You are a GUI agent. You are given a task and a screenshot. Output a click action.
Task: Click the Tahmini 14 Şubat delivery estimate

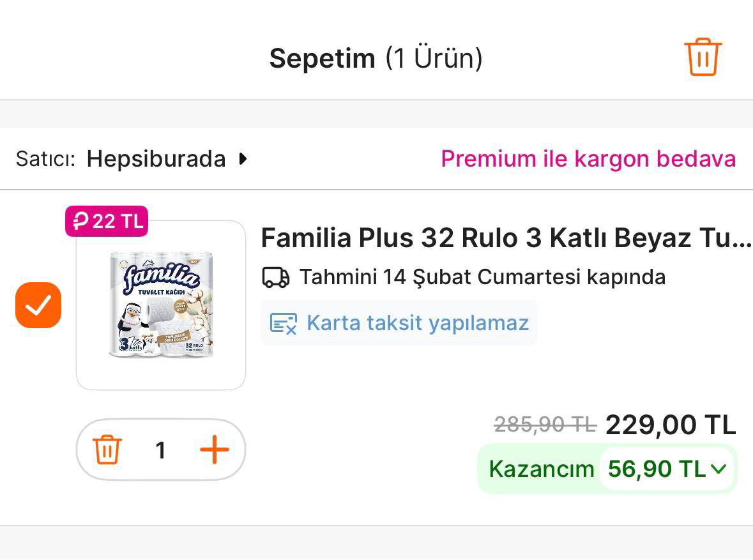point(482,278)
